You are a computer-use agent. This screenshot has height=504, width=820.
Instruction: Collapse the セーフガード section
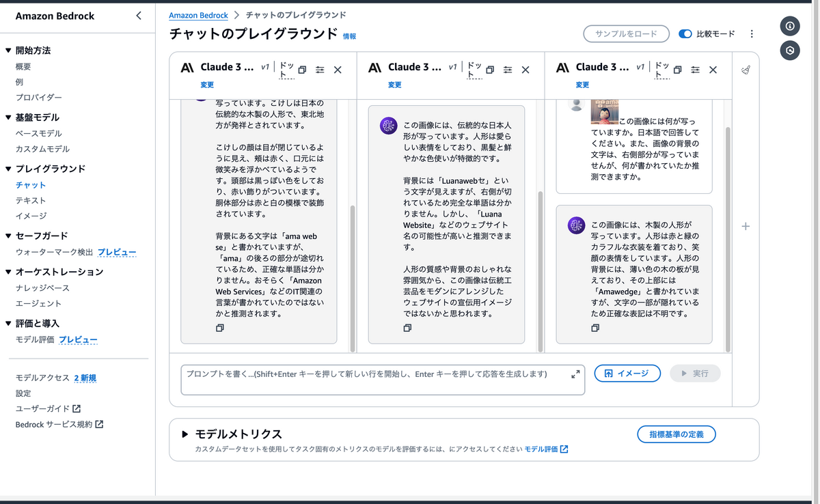click(8, 236)
